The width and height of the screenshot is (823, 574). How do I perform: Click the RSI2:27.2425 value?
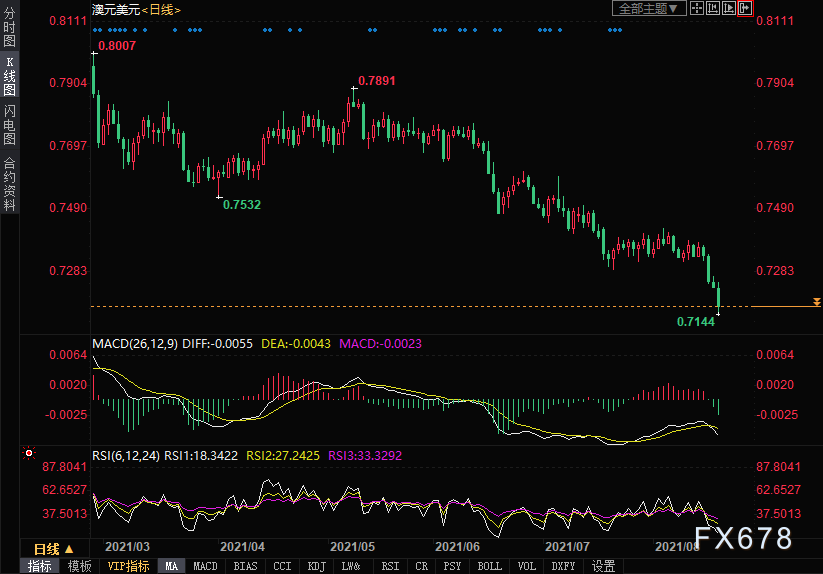(x=283, y=455)
